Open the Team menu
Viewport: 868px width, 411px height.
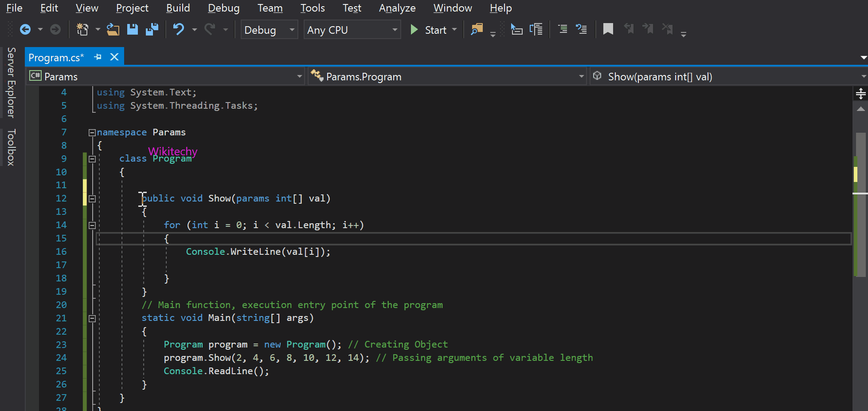point(270,8)
